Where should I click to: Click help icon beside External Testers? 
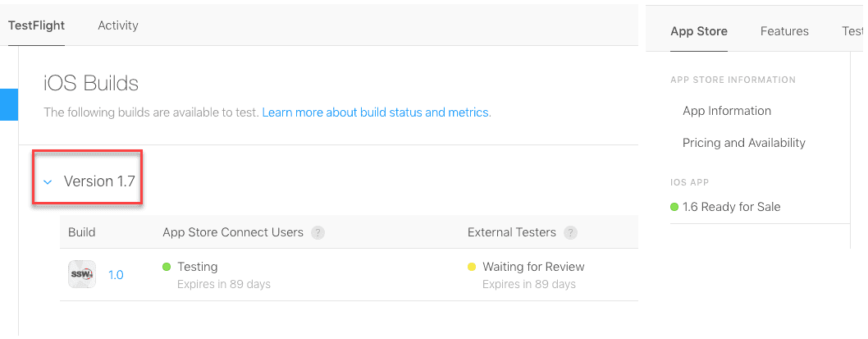tap(571, 232)
